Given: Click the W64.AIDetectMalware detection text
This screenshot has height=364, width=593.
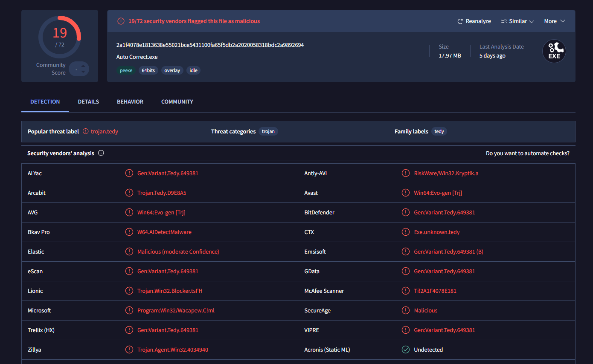Looking at the screenshot, I should (164, 232).
